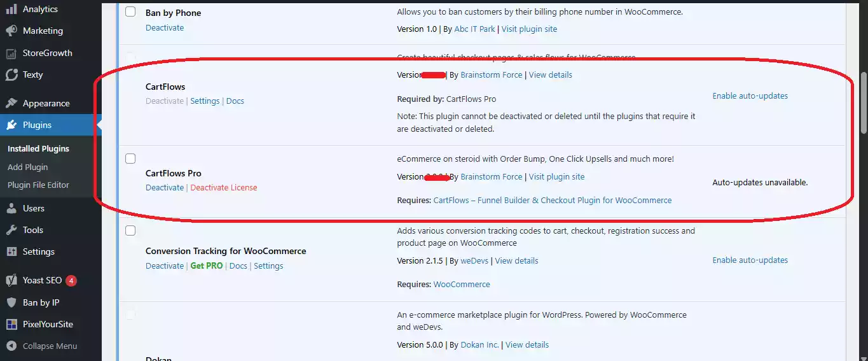Image resolution: width=868 pixels, height=361 pixels.
Task: Visit plugin site for Ban by Phone
Action: tap(529, 29)
